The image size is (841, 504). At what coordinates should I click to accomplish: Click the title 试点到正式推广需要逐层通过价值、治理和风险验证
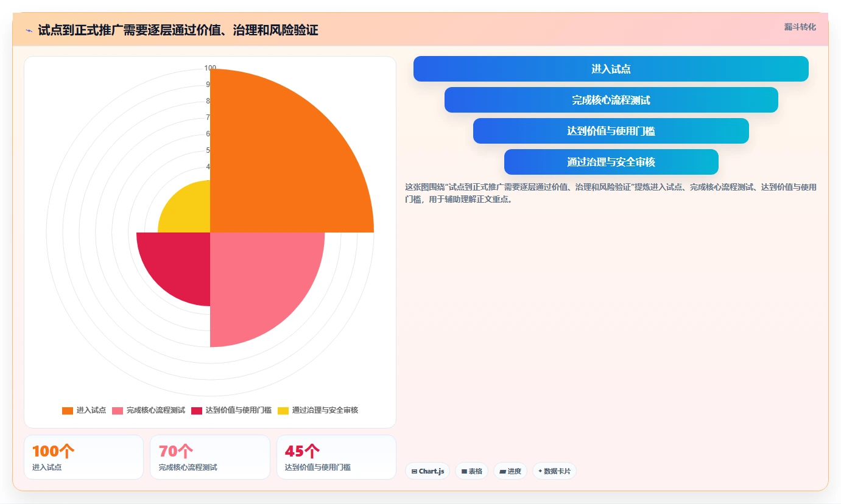coord(178,30)
